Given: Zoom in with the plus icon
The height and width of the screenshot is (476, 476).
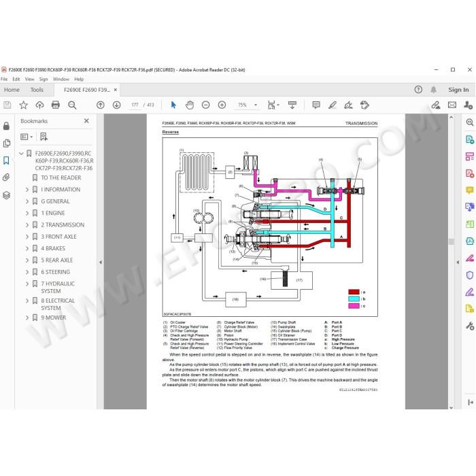Looking at the screenshot, I should [x=222, y=105].
